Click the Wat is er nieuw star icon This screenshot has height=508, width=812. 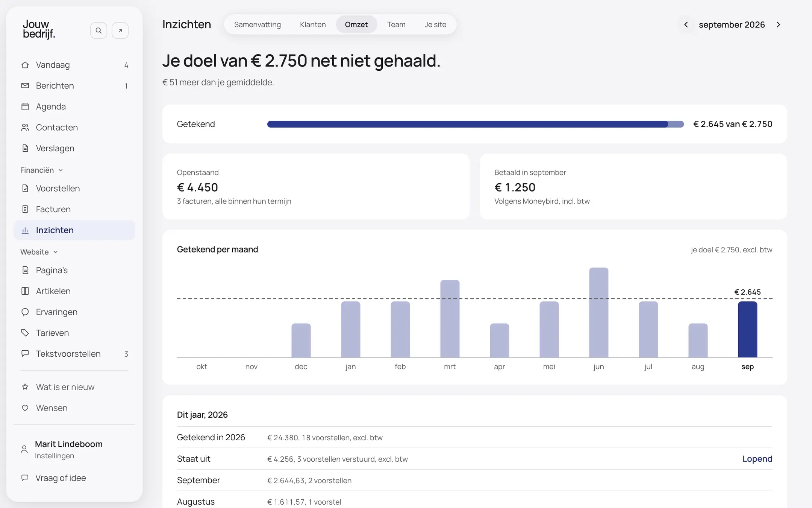pyautogui.click(x=25, y=387)
